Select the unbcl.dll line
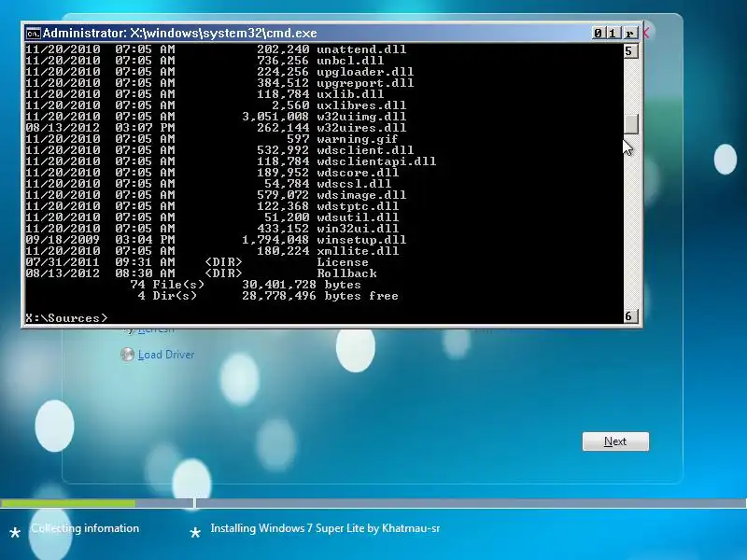747x560 pixels. coord(204,61)
